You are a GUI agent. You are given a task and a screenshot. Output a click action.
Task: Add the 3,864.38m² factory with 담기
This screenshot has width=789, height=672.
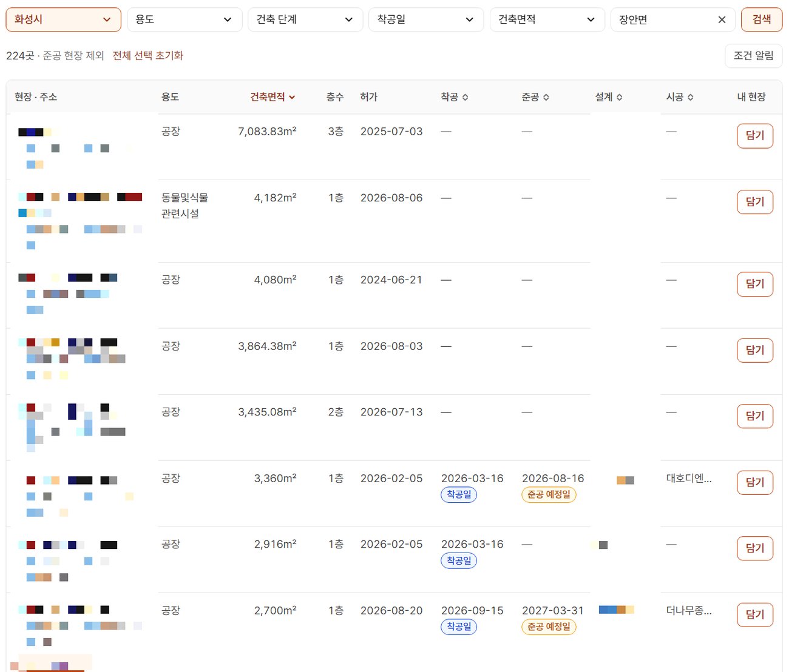(755, 350)
